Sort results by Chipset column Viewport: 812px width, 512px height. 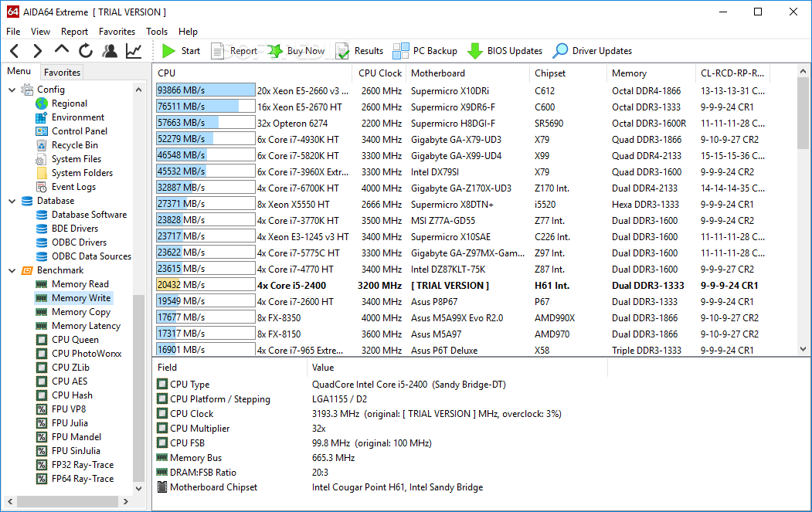point(569,73)
